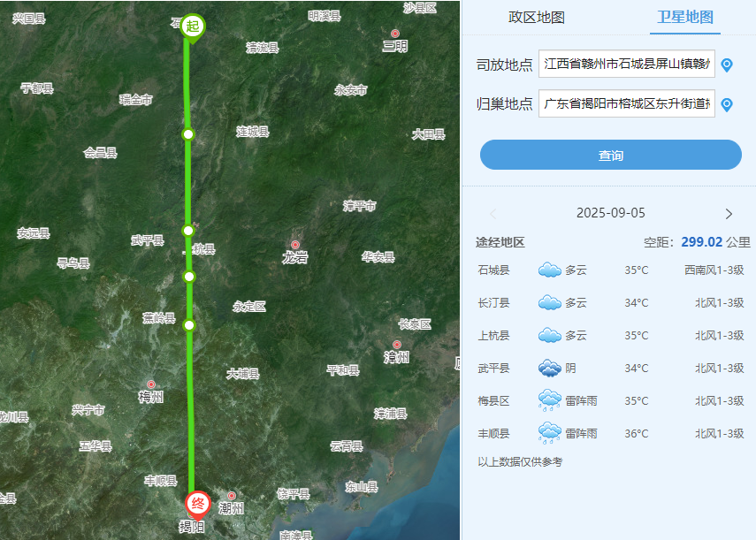Go to previous date with left chevron

click(493, 214)
